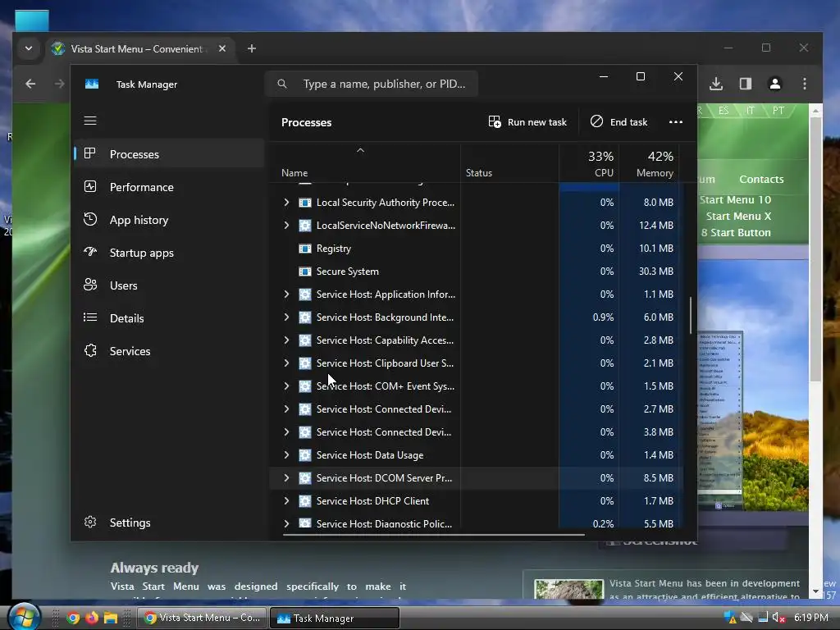Click Run new task button
Screen dimensions: 840x630
point(527,122)
